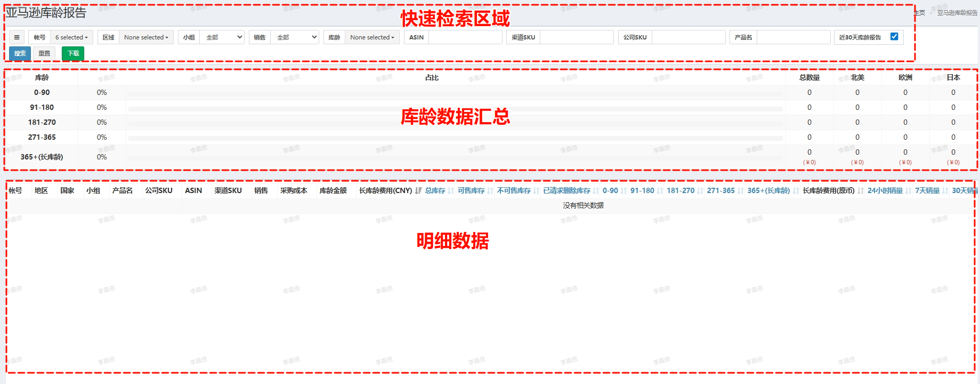
Task: Sort detail table by 长库龄费用(原币) column
Action: pos(829,190)
